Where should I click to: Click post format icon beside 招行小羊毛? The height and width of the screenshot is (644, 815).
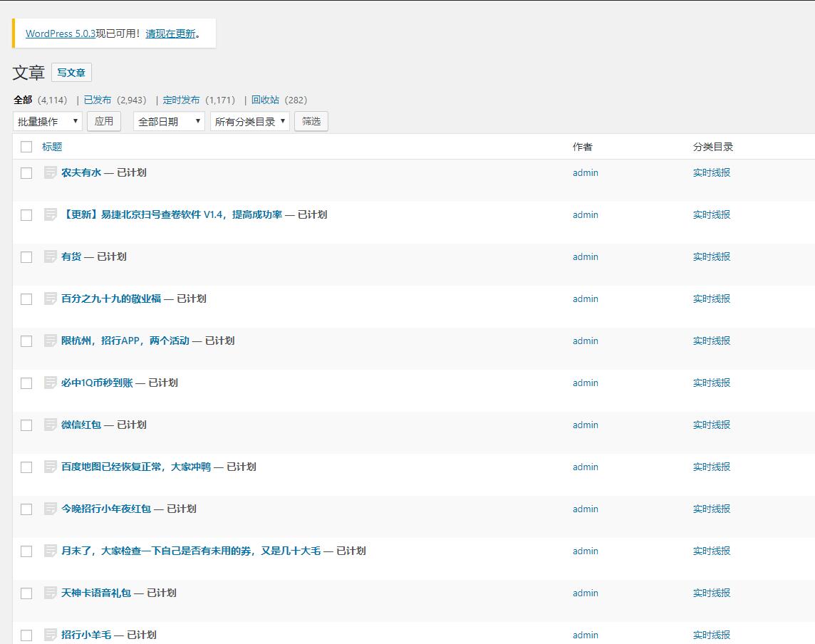click(50, 634)
